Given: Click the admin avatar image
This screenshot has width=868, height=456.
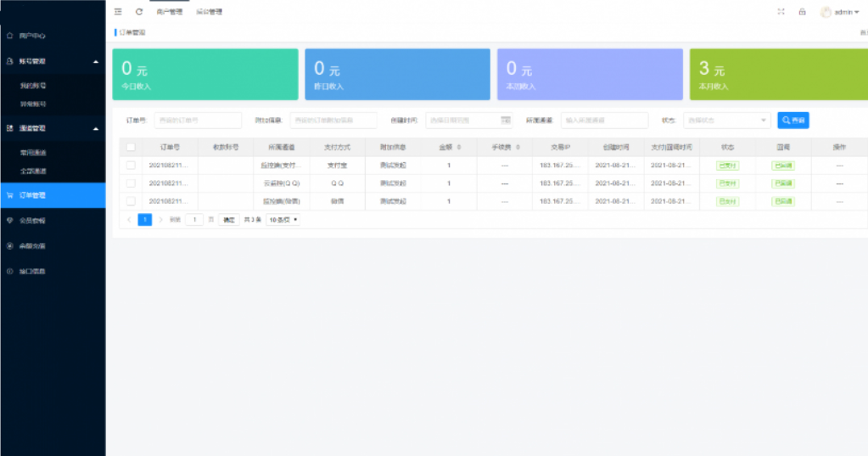Looking at the screenshot, I should (x=826, y=12).
